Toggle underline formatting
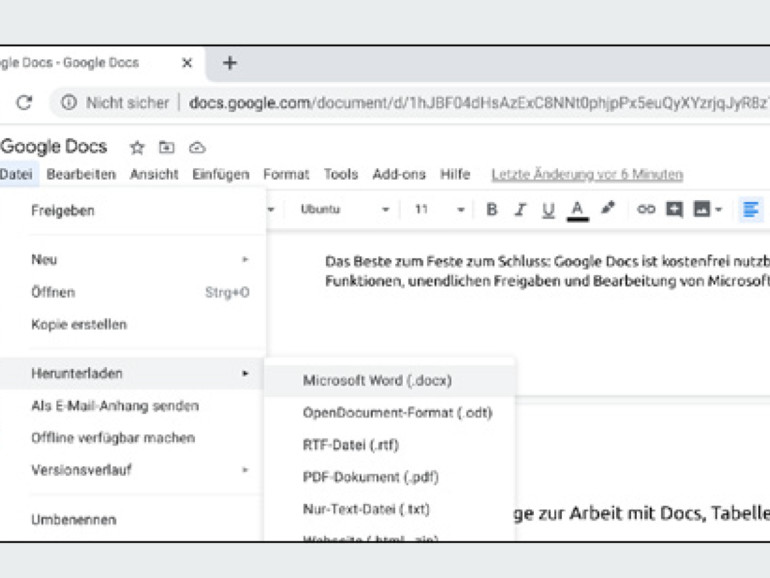The width and height of the screenshot is (770, 578). tap(549, 210)
